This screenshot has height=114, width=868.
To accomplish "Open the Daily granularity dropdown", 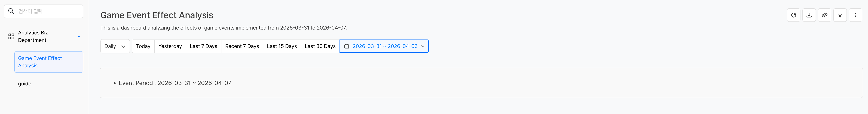I will click(115, 46).
